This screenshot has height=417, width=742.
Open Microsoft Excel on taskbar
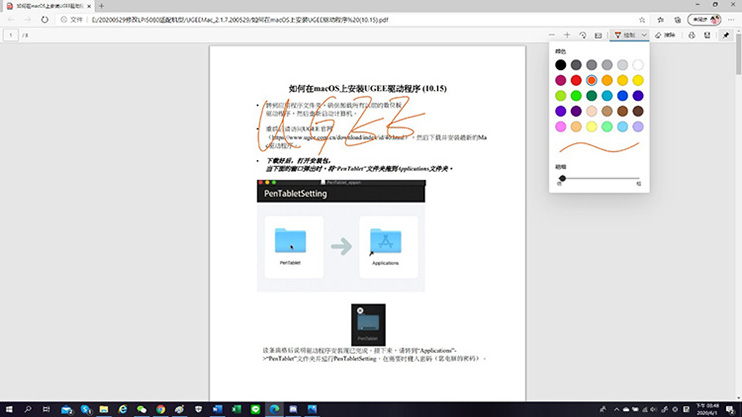236,409
